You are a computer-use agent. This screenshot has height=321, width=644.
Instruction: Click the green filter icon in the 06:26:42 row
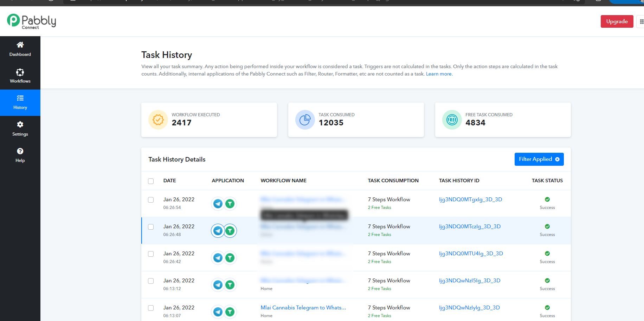pyautogui.click(x=230, y=258)
